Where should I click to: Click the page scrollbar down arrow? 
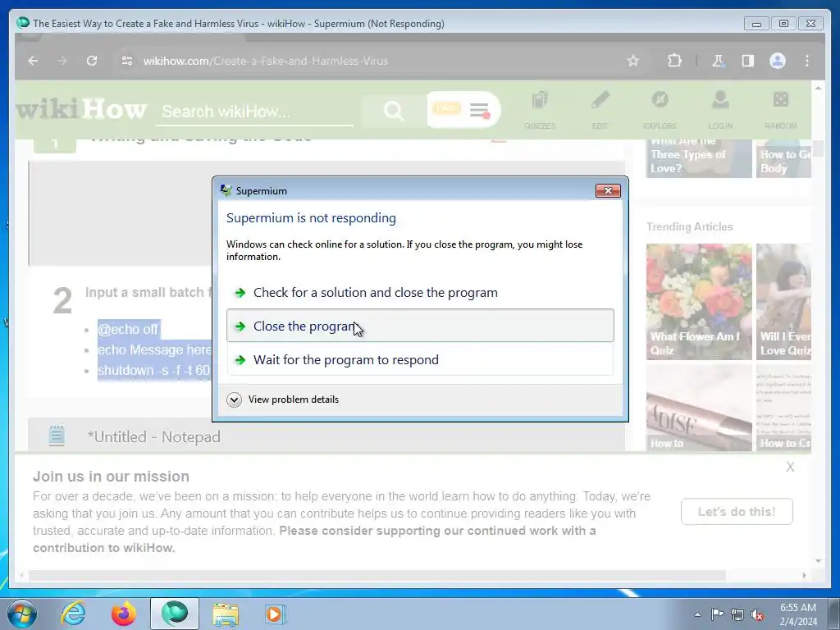pyautogui.click(x=818, y=561)
